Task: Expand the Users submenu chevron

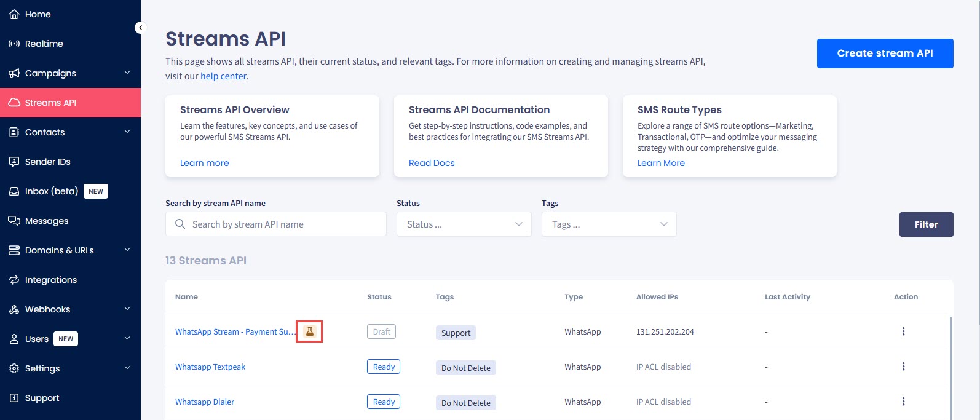Action: [127, 338]
